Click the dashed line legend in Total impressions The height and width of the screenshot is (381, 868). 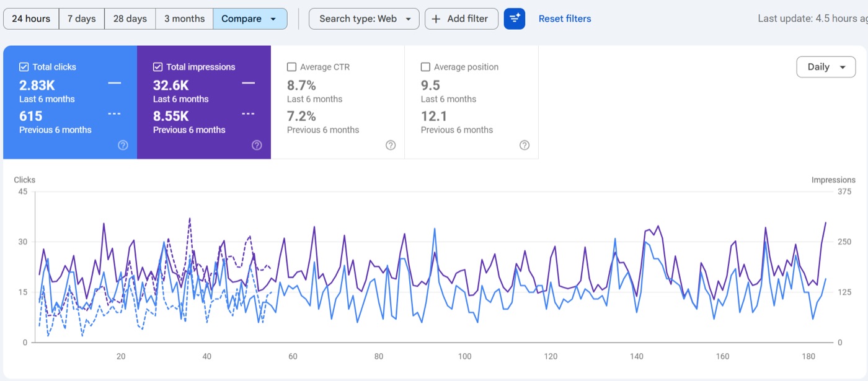coord(248,114)
